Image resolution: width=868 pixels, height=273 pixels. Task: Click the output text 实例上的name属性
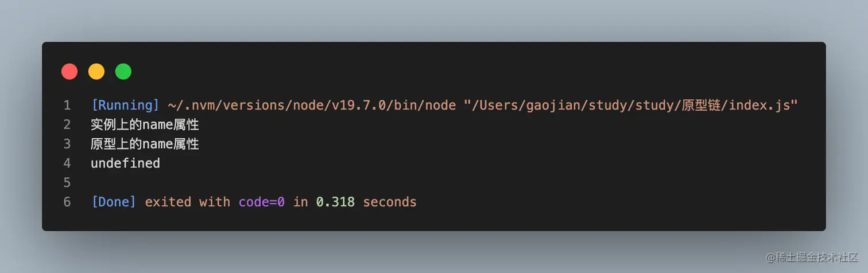click(145, 124)
